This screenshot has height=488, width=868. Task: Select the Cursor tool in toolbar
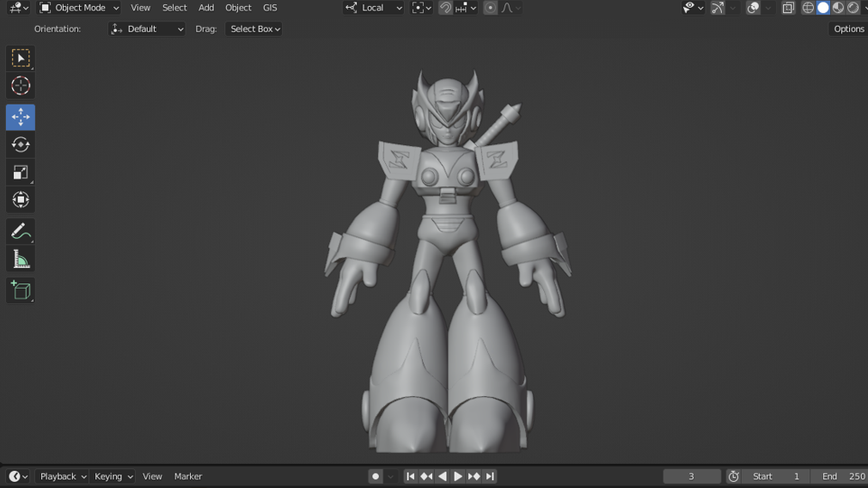21,86
